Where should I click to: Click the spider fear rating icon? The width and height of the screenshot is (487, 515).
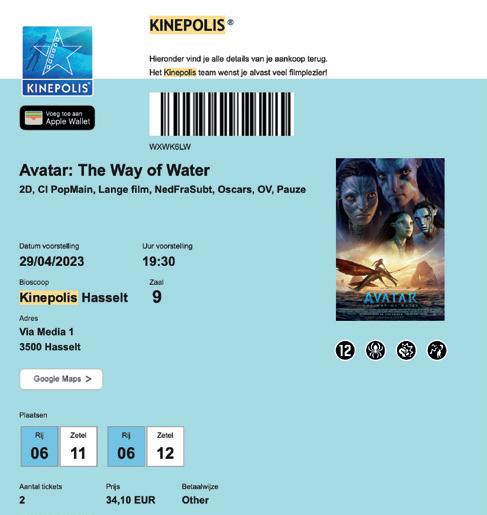(x=375, y=350)
